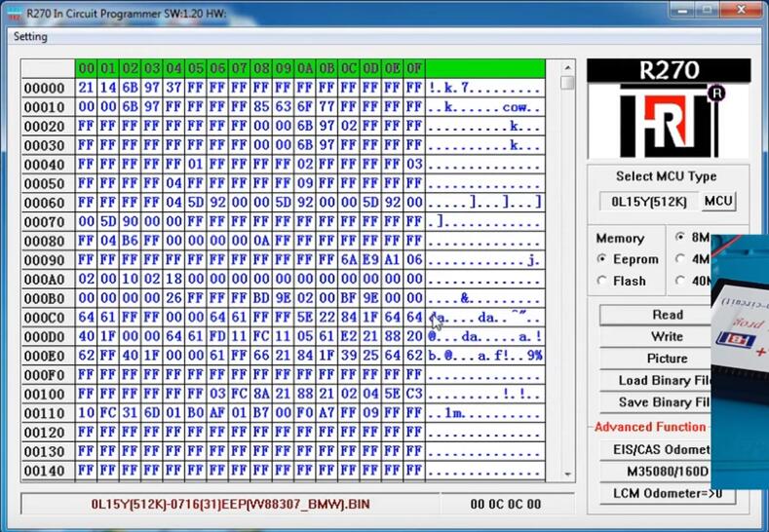Click the MCU selection button
This screenshot has width=769, height=532.
718,201
